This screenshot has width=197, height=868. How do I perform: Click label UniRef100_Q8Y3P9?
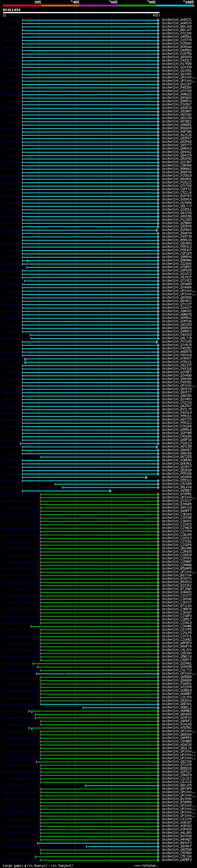(x=177, y=789)
